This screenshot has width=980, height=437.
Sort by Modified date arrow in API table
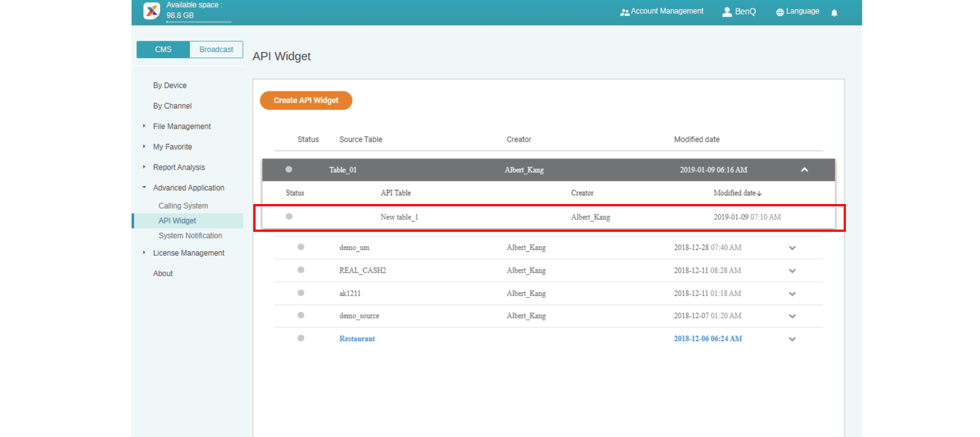(x=759, y=194)
